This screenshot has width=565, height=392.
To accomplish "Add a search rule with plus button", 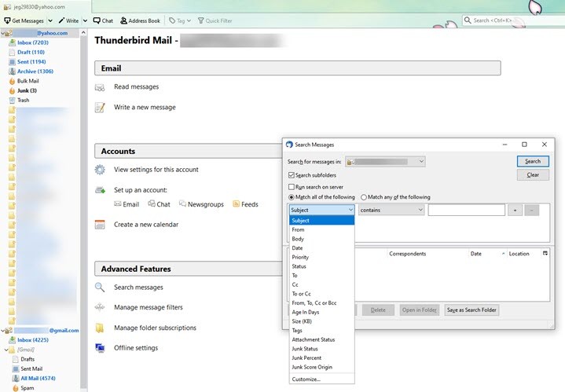I will [515, 210].
